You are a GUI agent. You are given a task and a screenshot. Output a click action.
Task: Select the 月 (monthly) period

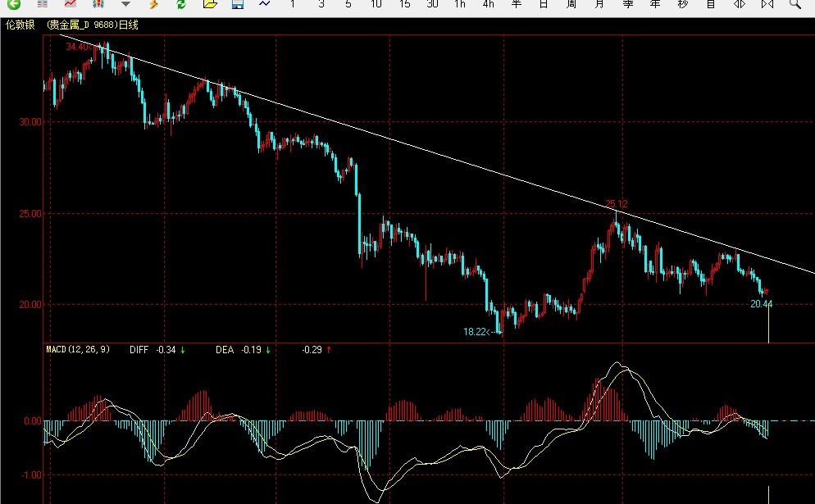coord(599,4)
